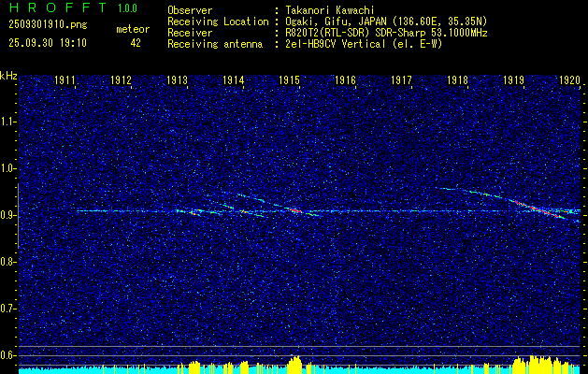This screenshot has width=588, height=374.
Task: Click the 1.0 frequency axis label
Action: tap(8, 169)
